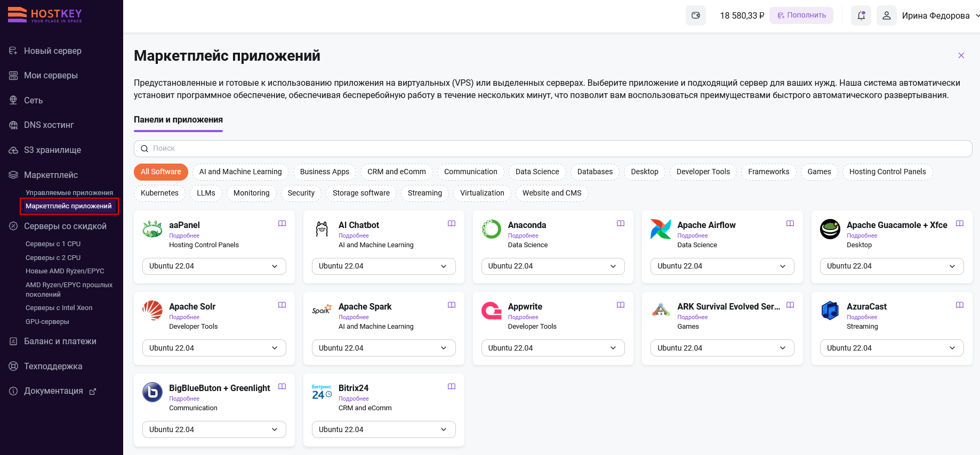Open the Apache Solr documentation book icon
Viewport: 980px width, 455px height.
point(282,305)
